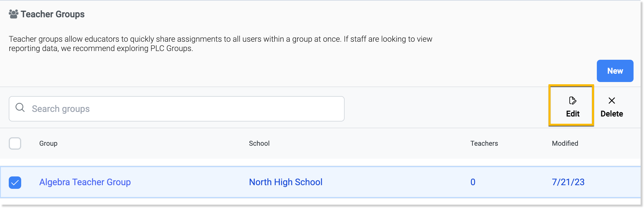Image resolution: width=644 pixels, height=208 pixels.
Task: Open the Algebra Teacher Group link
Action: tap(85, 182)
